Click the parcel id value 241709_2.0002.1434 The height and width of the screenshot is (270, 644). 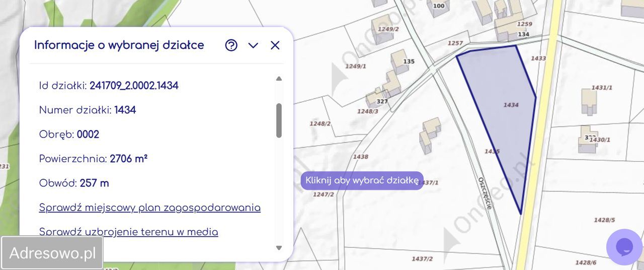(134, 86)
